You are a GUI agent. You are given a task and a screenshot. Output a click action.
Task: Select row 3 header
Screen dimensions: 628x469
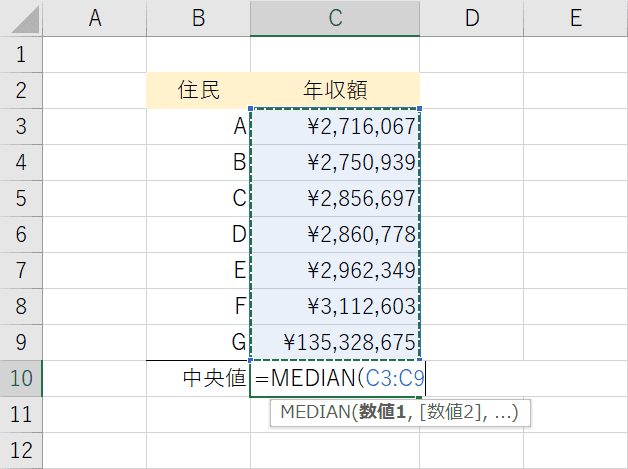click(21, 127)
